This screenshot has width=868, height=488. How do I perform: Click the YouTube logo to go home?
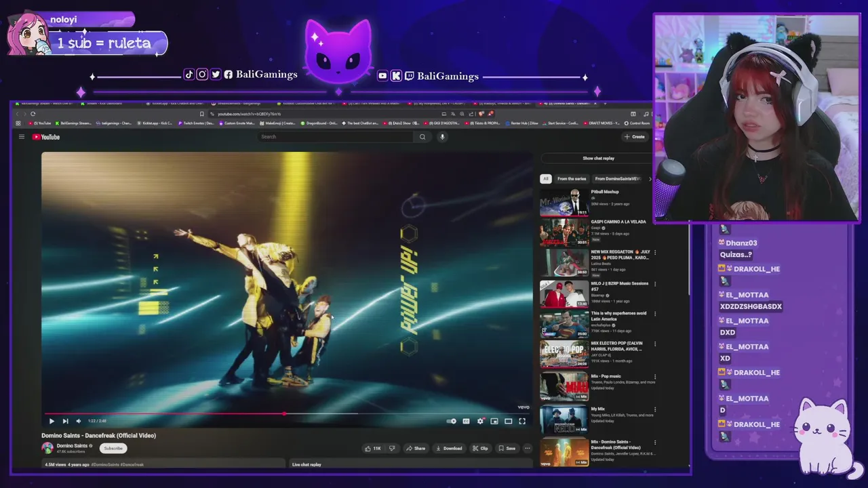click(x=46, y=137)
